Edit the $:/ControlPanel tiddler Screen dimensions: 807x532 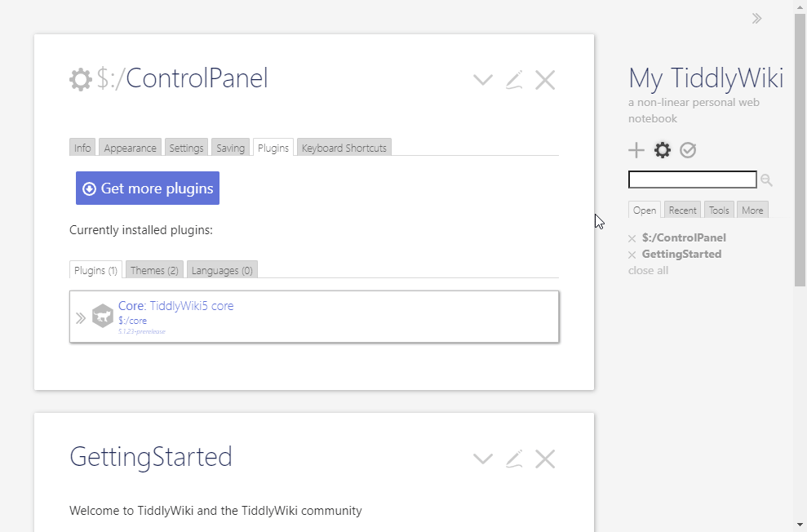[x=514, y=80]
